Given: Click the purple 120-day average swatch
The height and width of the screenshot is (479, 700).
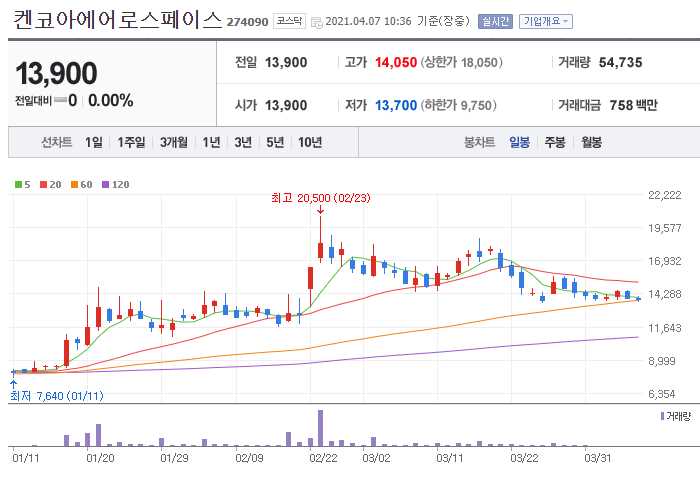Looking at the screenshot, I should click(106, 184).
